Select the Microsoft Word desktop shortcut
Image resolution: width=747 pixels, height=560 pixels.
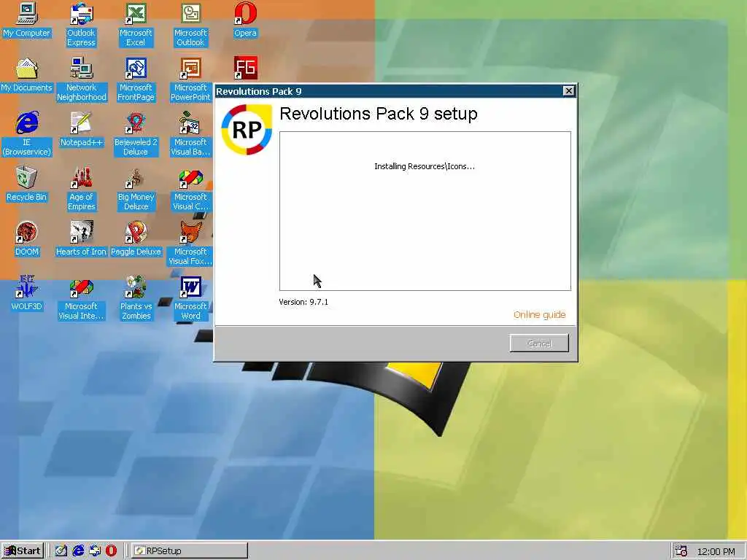pos(190,298)
